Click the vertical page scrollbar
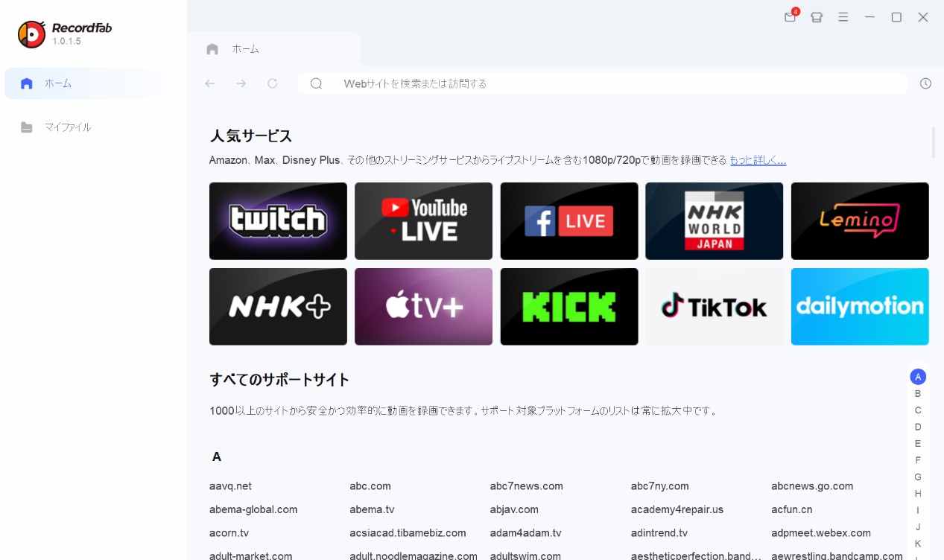The height and width of the screenshot is (560, 944). 934,142
